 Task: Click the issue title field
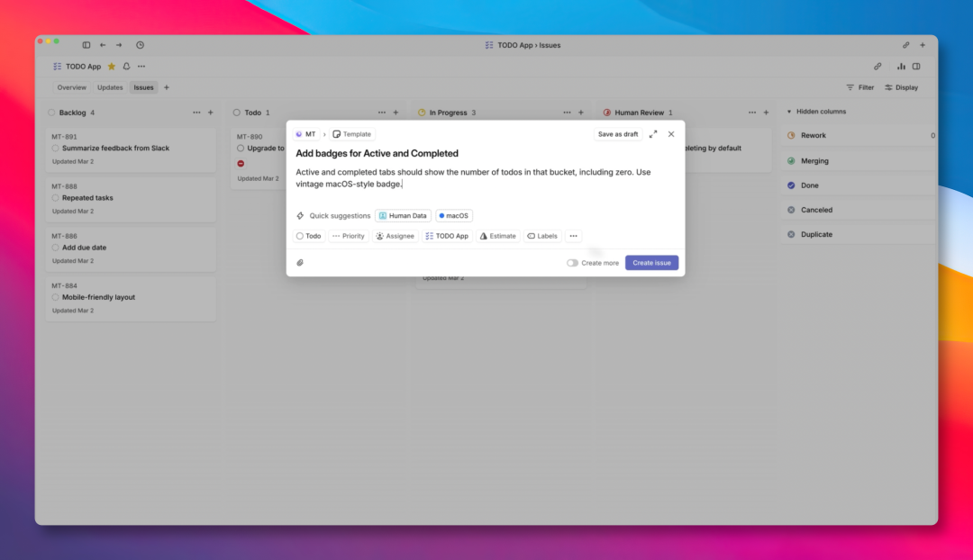point(486,153)
